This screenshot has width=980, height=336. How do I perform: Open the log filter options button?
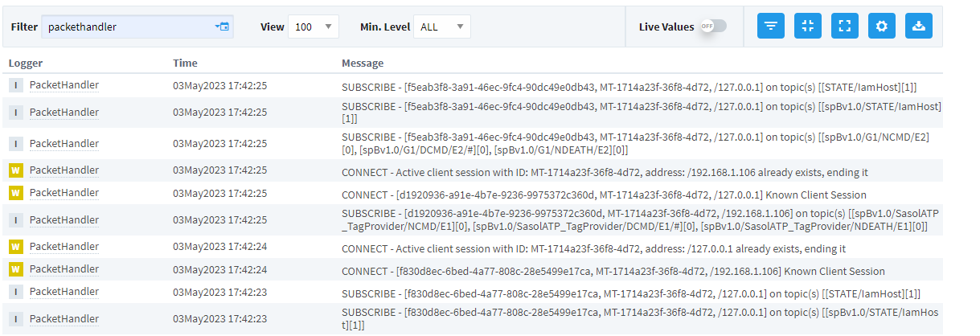(771, 26)
